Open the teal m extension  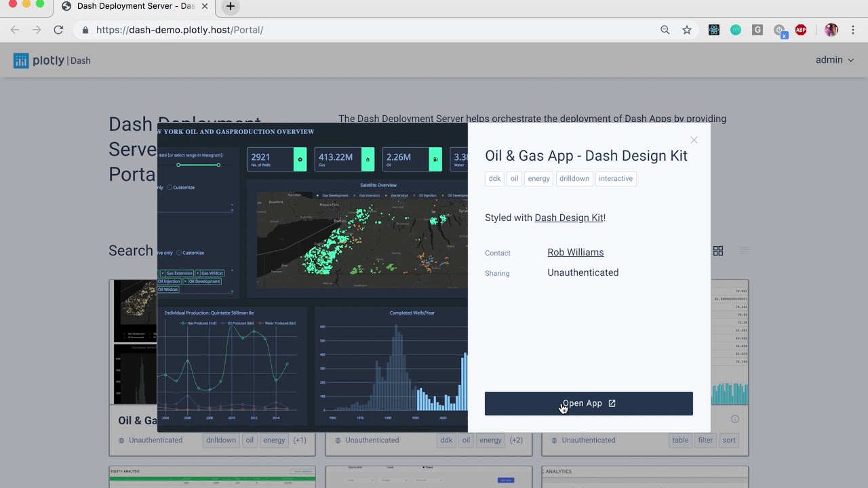pos(736,30)
